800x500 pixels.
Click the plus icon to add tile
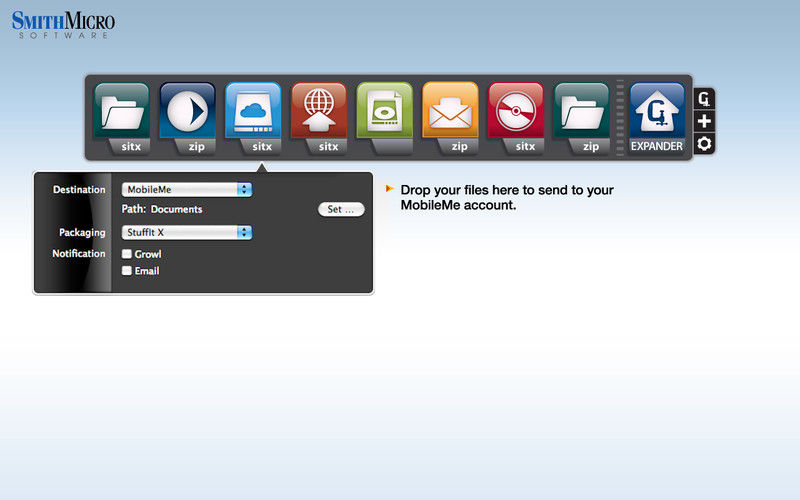click(x=704, y=121)
